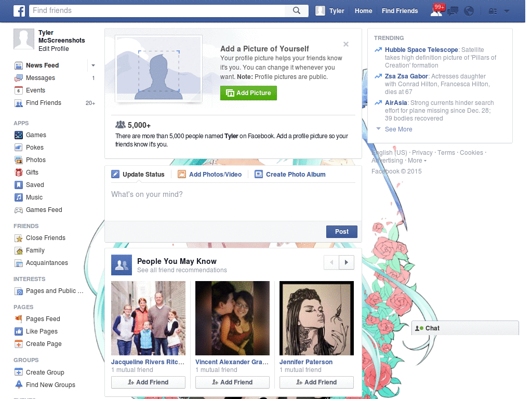Open Jacqueline Rivers' profile photo
Viewport: 532px width, 399px height.
[x=148, y=318]
